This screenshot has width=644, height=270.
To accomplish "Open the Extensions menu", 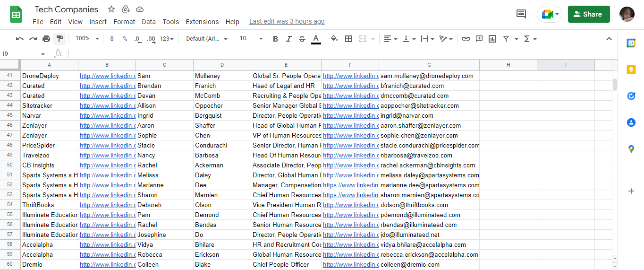I will point(202,22).
